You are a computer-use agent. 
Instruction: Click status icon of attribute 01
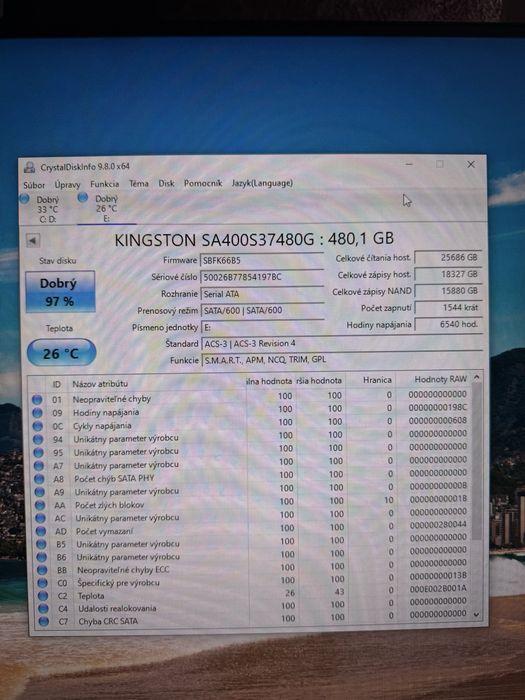37,400
